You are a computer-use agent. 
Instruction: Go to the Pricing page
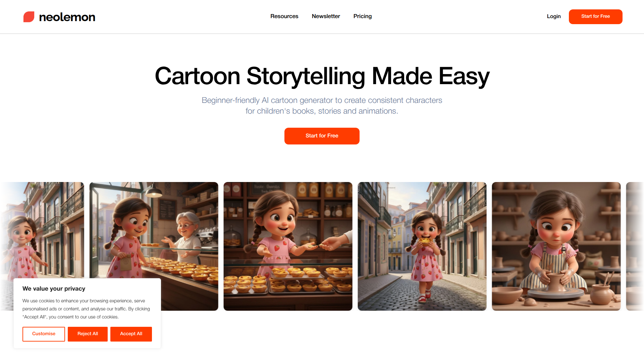click(x=362, y=16)
